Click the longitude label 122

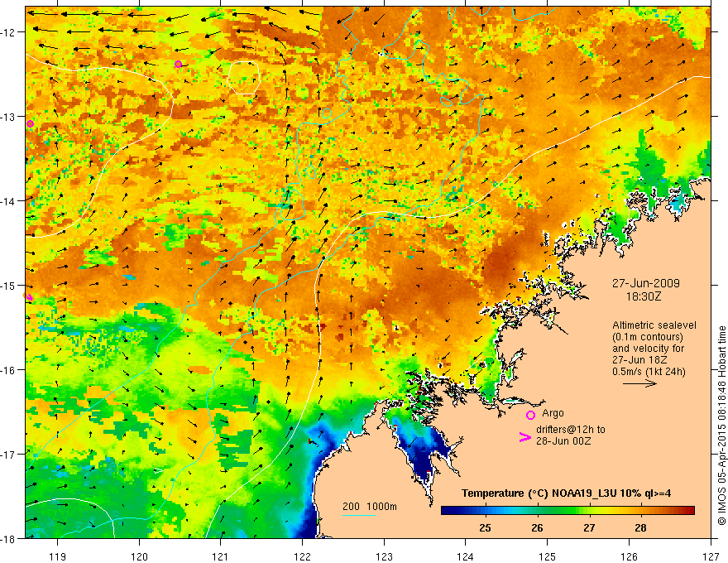pos(302,556)
